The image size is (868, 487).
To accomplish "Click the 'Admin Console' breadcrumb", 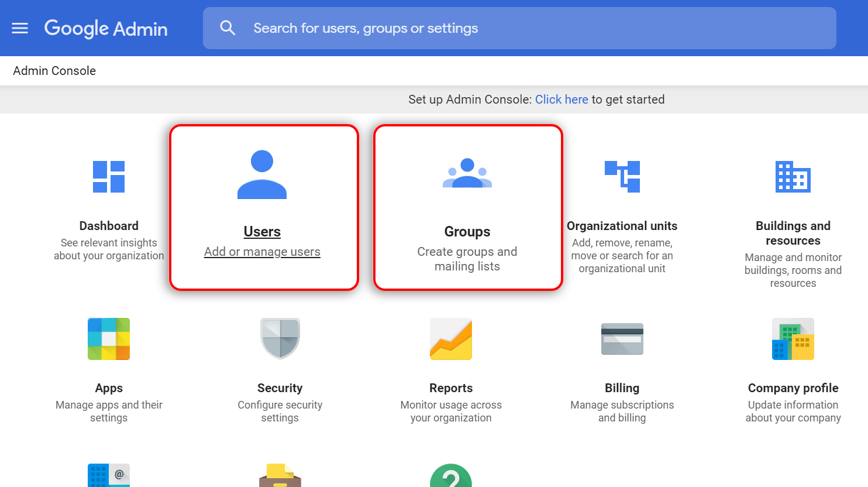I will [54, 71].
